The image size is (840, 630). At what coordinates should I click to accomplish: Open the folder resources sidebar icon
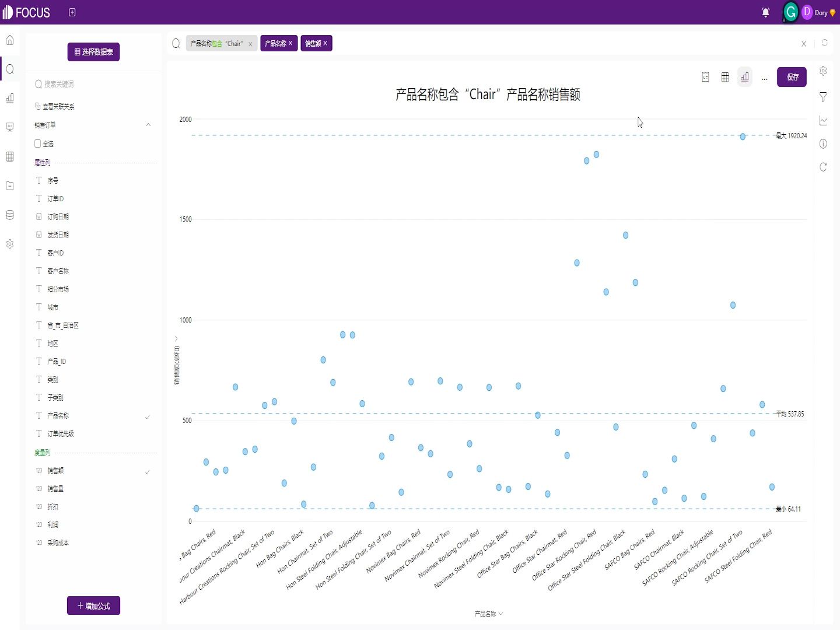pos(10,185)
